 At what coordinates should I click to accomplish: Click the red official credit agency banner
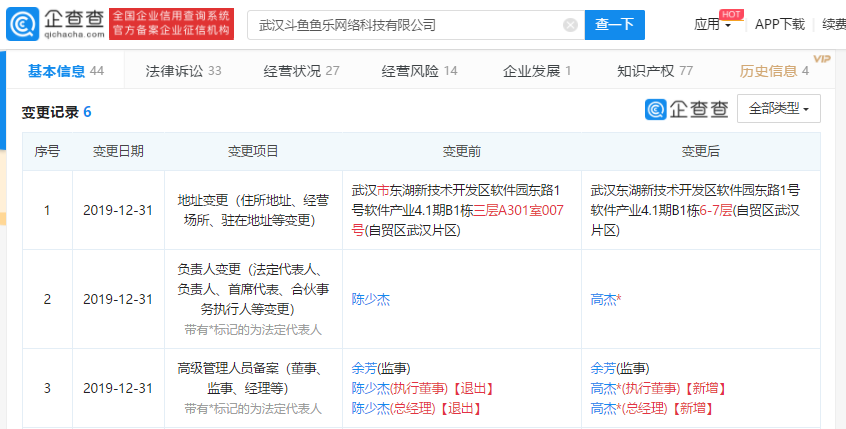coord(170,25)
